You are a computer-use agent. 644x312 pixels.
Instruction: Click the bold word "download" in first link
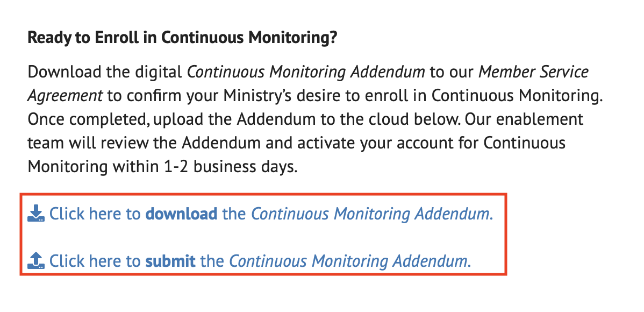[181, 214]
